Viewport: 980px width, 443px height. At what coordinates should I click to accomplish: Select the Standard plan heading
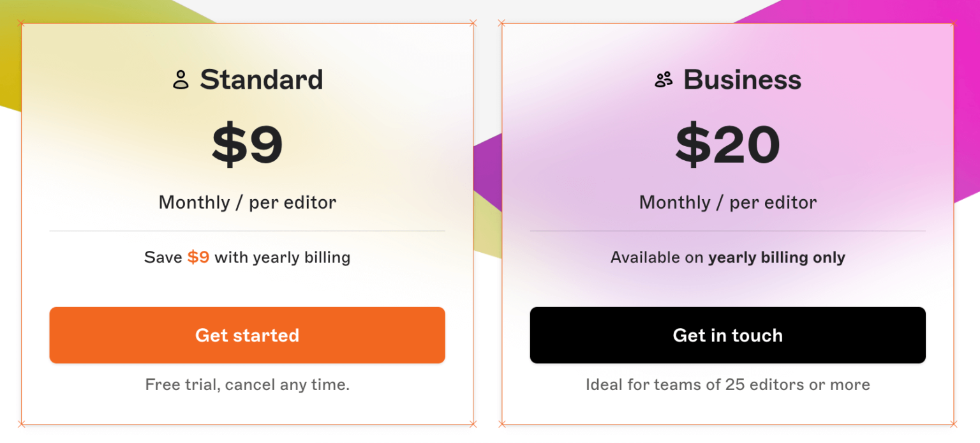pos(262,80)
